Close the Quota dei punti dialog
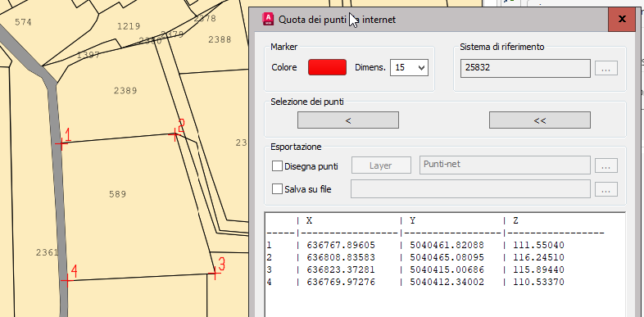The width and height of the screenshot is (644, 317). [622, 20]
